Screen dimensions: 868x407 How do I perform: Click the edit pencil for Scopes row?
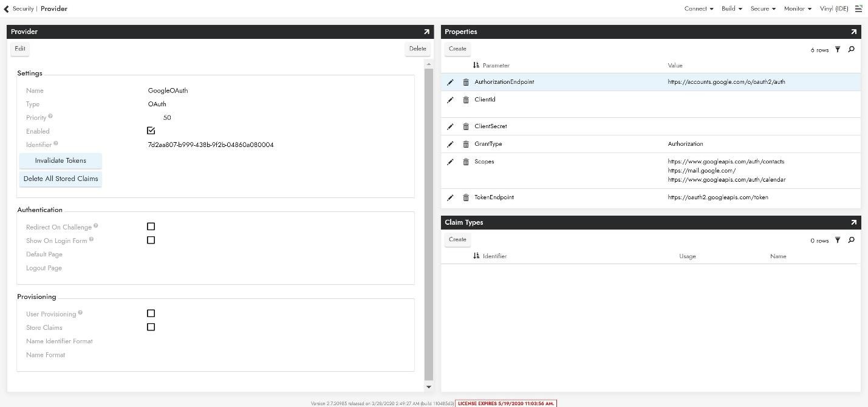(x=450, y=162)
